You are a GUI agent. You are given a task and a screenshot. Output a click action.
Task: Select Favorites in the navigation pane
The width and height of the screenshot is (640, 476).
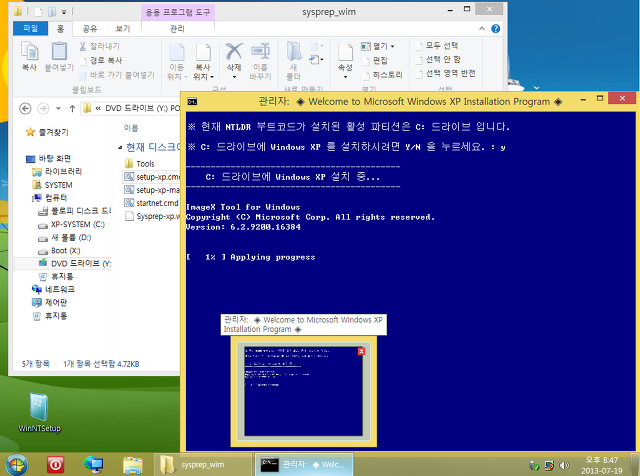48,132
